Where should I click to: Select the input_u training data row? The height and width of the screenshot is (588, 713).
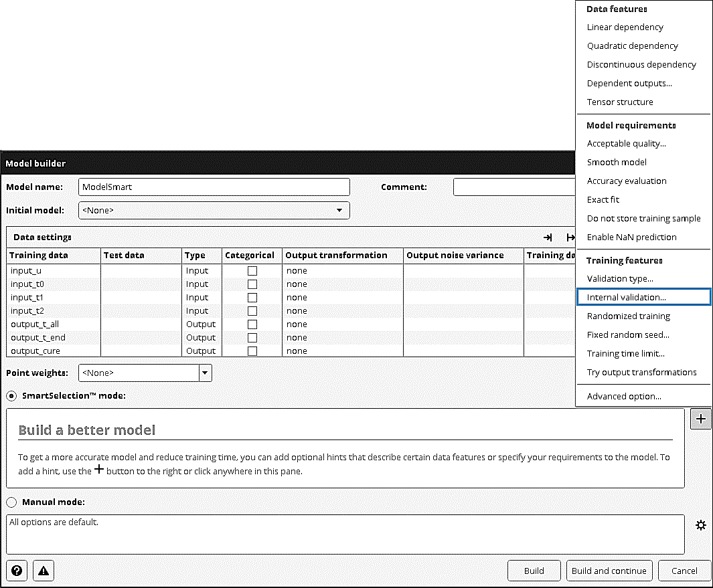pos(54,271)
